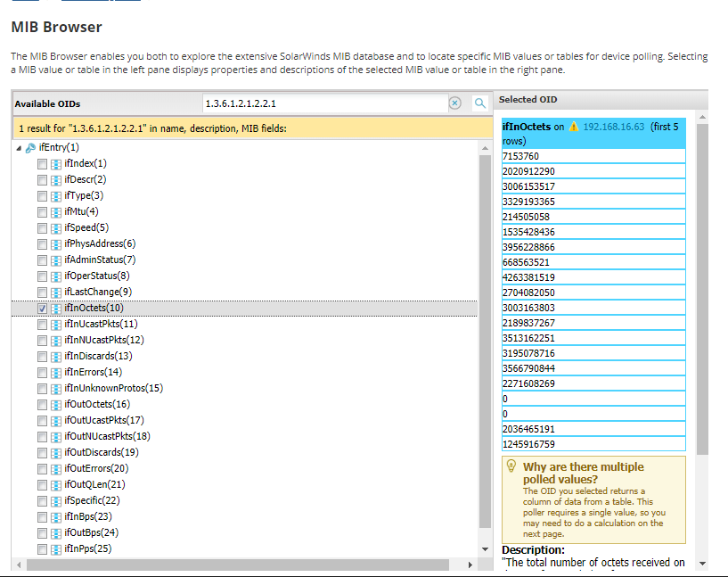The image size is (728, 577).
Task: Click the table icon for ifOutOctets(16)
Action: [56, 405]
